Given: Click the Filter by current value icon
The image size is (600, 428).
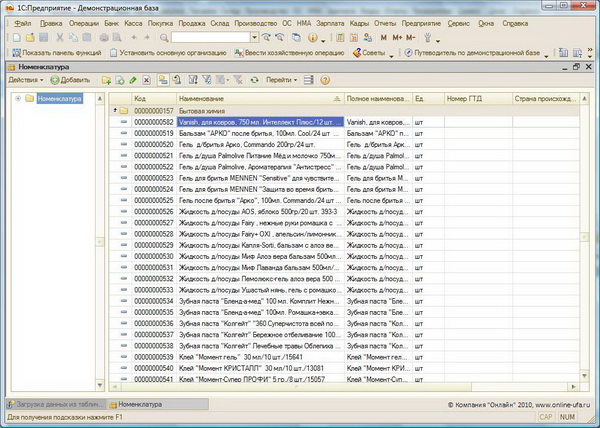Looking at the screenshot, I should tap(207, 80).
